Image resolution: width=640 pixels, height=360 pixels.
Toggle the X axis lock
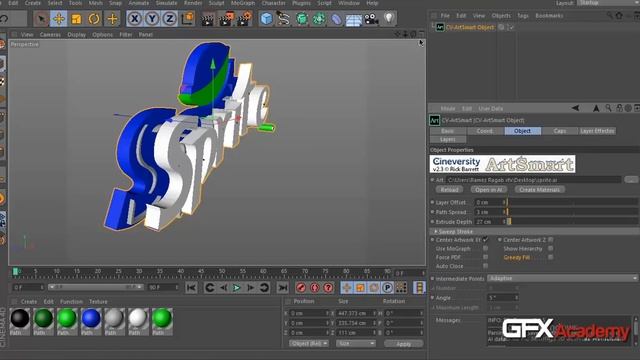[x=135, y=19]
